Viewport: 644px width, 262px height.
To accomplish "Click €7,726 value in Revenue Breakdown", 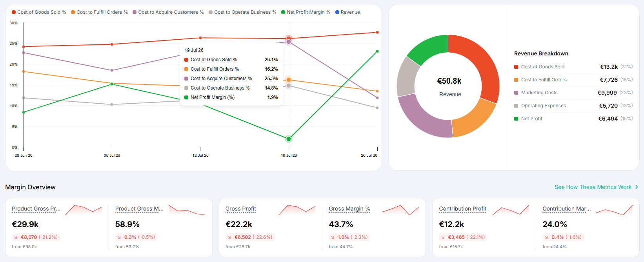I will pyautogui.click(x=609, y=80).
